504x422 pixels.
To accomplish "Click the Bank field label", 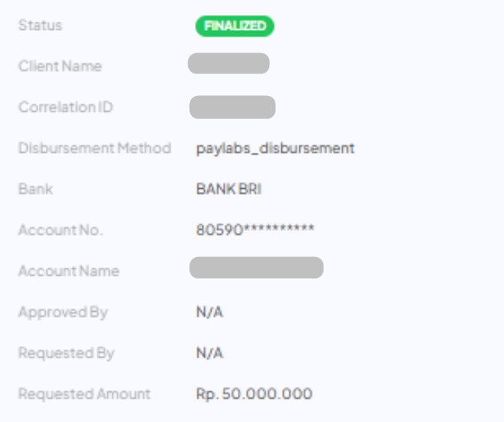I will [34, 189].
